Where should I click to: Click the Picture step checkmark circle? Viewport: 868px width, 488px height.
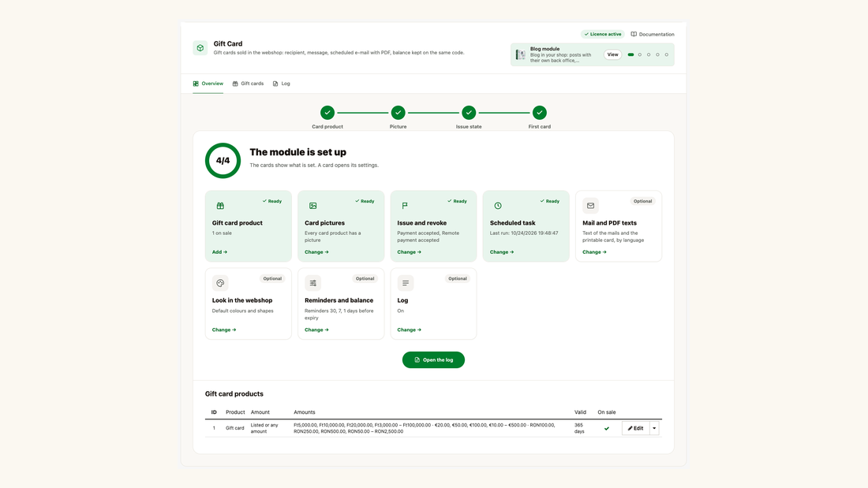coord(398,113)
